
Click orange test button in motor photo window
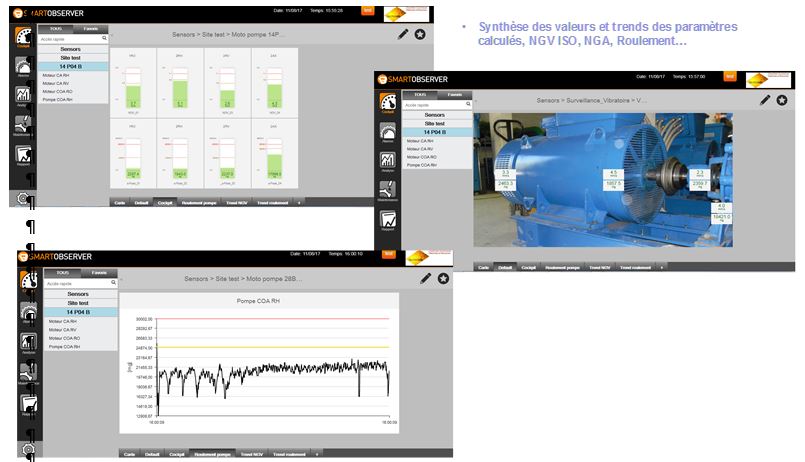click(x=730, y=76)
